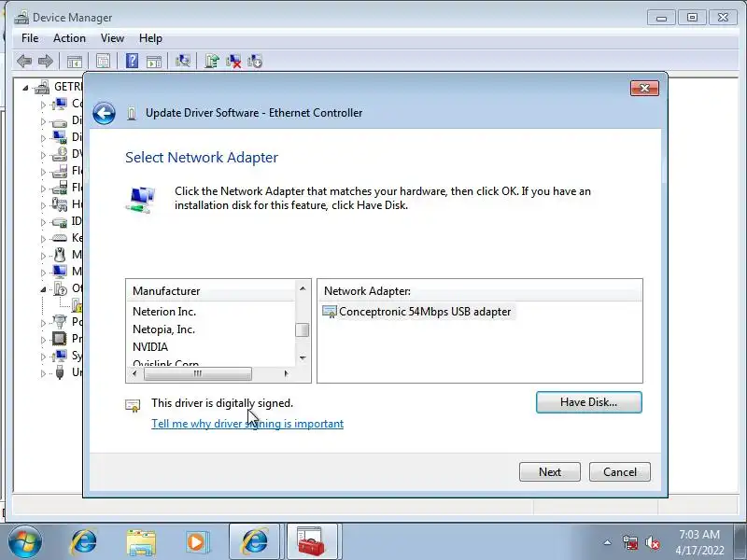Click the horizontal scrollbar right arrow
The width and height of the screenshot is (747, 560).
[286, 374]
